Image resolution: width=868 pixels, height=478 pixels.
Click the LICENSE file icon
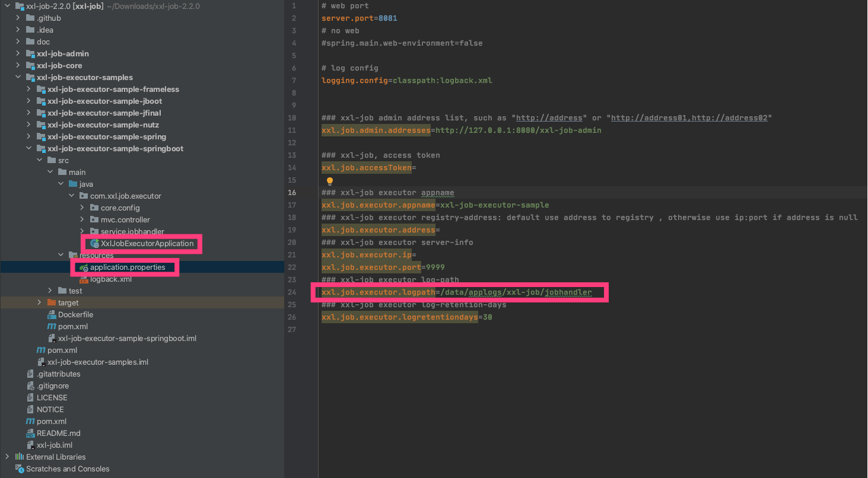point(31,398)
